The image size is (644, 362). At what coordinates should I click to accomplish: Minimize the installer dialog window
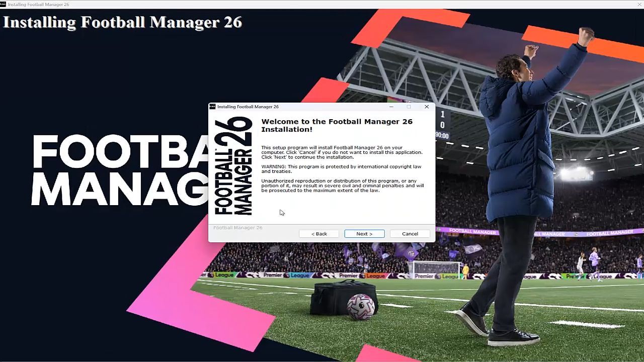point(391,107)
